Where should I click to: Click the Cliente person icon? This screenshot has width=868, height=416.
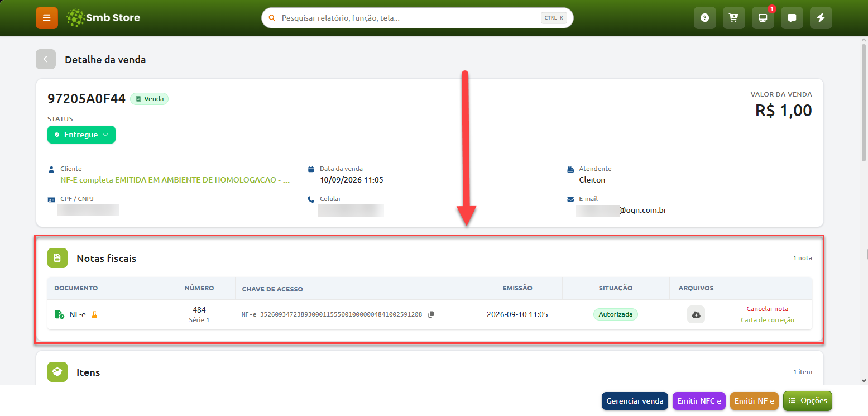(51, 169)
